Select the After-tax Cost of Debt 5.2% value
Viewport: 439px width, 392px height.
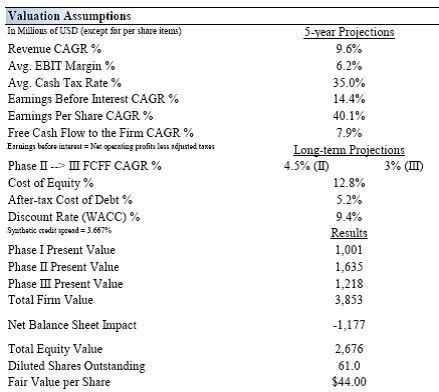pos(349,200)
